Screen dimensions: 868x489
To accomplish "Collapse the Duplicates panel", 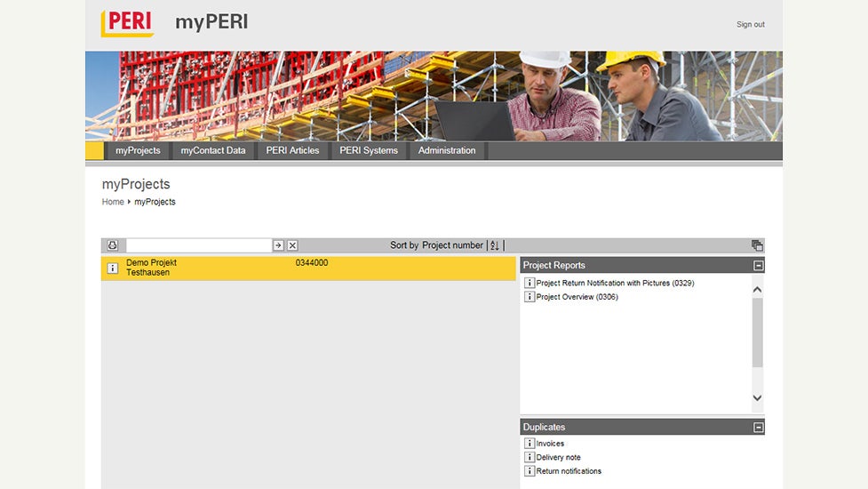I will pos(758,428).
